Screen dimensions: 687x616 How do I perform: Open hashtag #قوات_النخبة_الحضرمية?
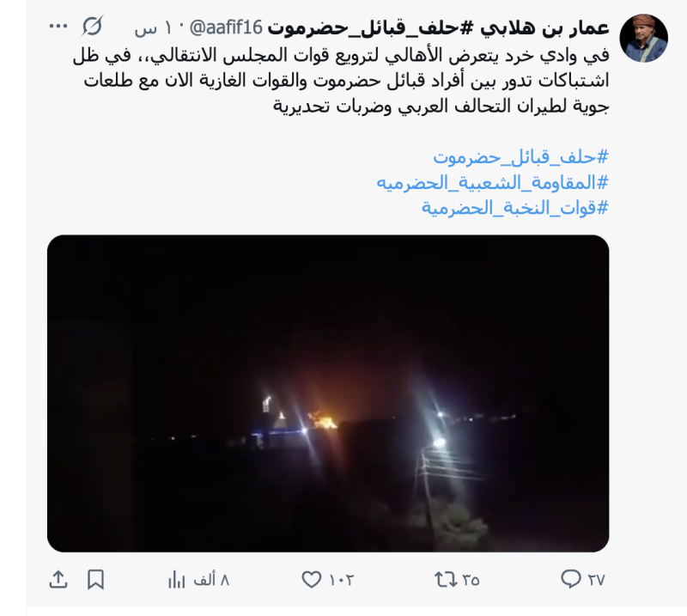pyautogui.click(x=515, y=207)
